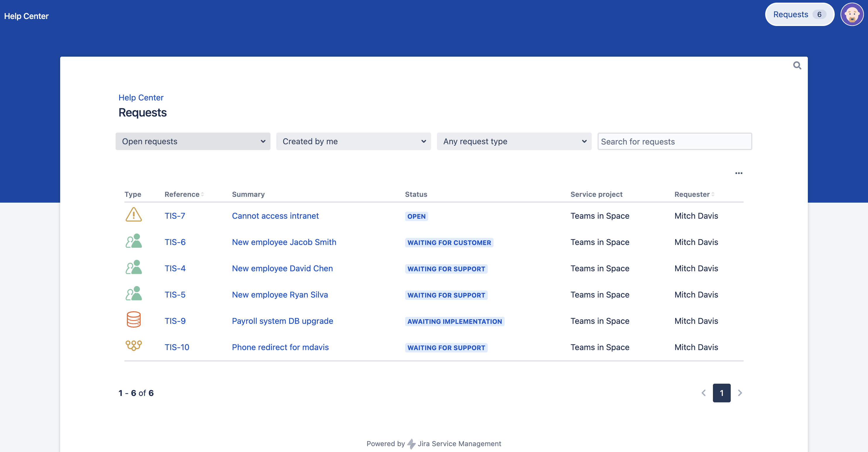Image resolution: width=868 pixels, height=452 pixels.
Task: Expand the Any request type dropdown
Action: 514,141
